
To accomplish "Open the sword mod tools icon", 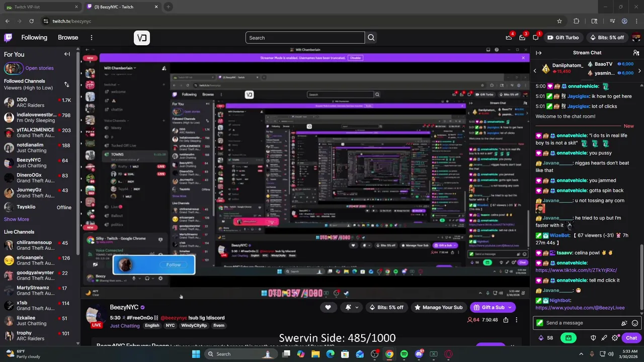I will (x=604, y=338).
